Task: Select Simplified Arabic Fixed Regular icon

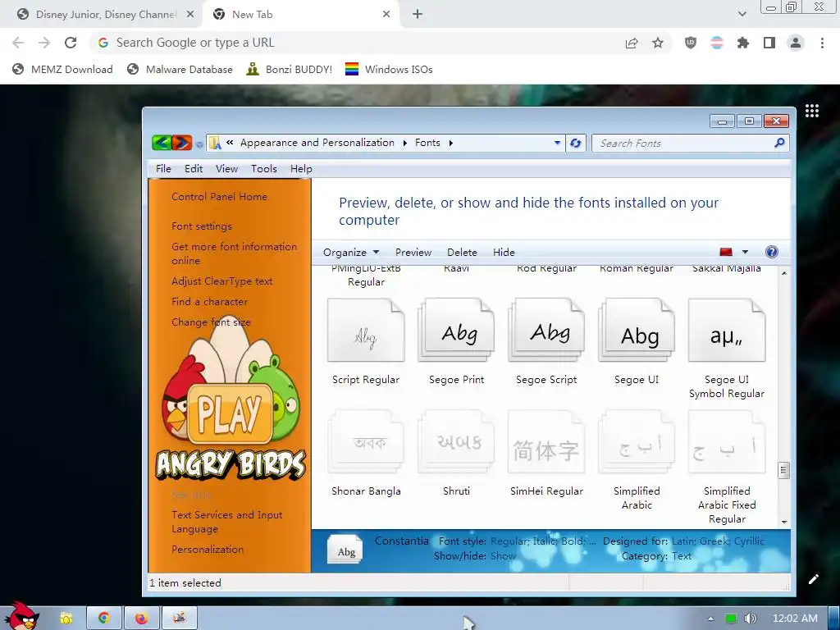Action: click(x=727, y=442)
